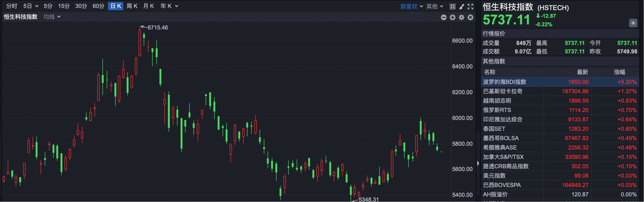Open 美元指数 in the index list
The width and height of the screenshot is (644, 202).
tap(494, 176)
